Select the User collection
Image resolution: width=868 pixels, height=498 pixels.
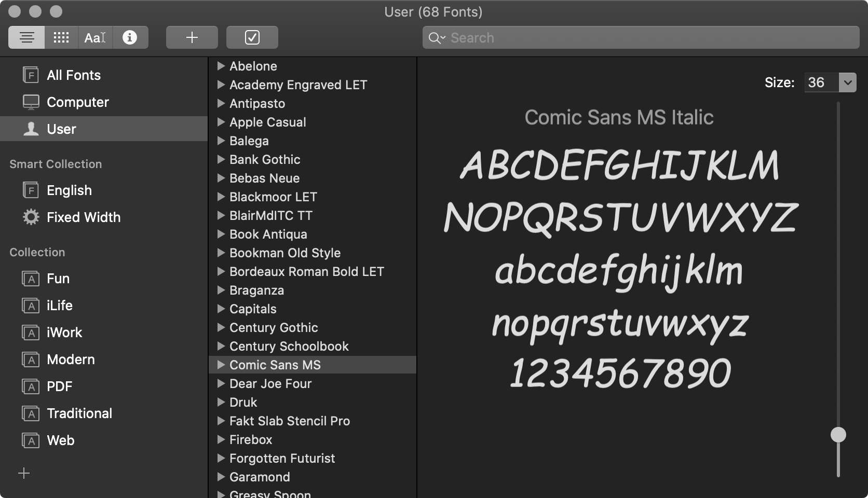coord(104,129)
